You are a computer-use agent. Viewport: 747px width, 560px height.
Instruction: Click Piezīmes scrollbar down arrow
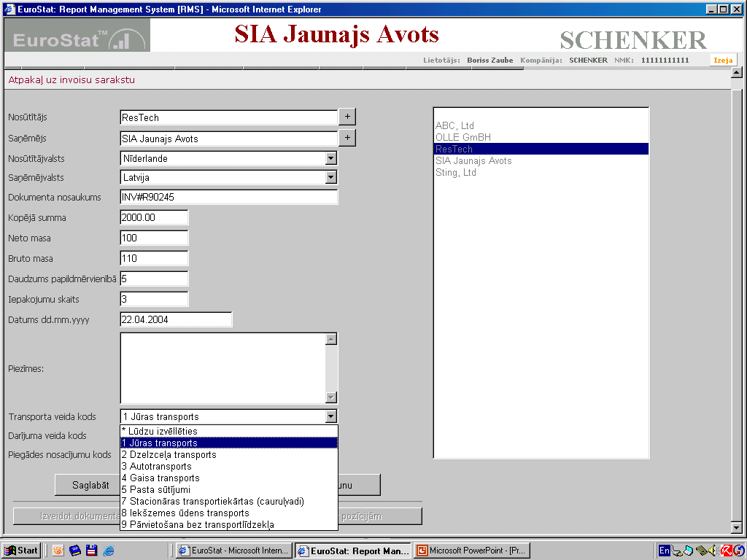click(331, 397)
